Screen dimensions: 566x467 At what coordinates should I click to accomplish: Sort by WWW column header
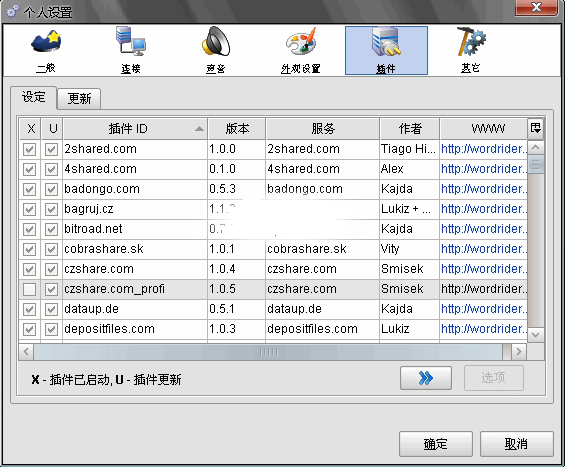[x=484, y=128]
